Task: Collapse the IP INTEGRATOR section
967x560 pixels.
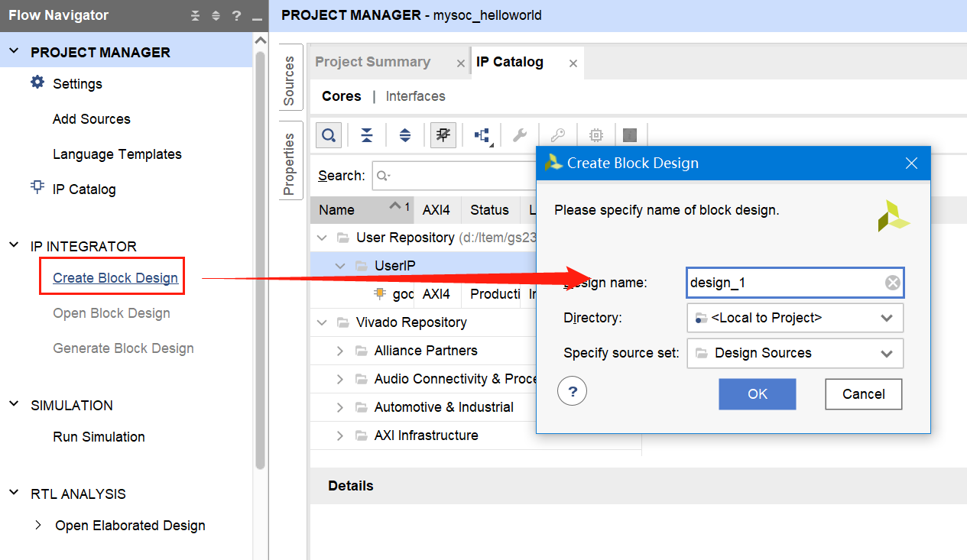Action: 14,245
